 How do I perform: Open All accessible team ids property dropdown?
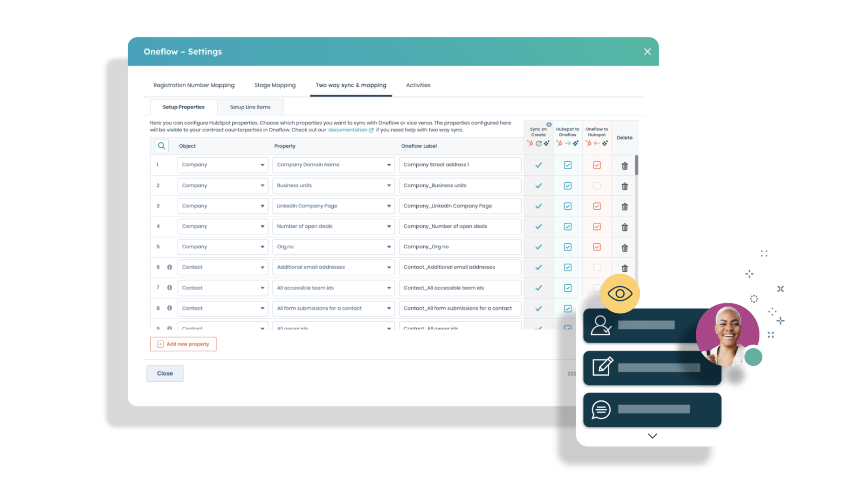tap(333, 288)
